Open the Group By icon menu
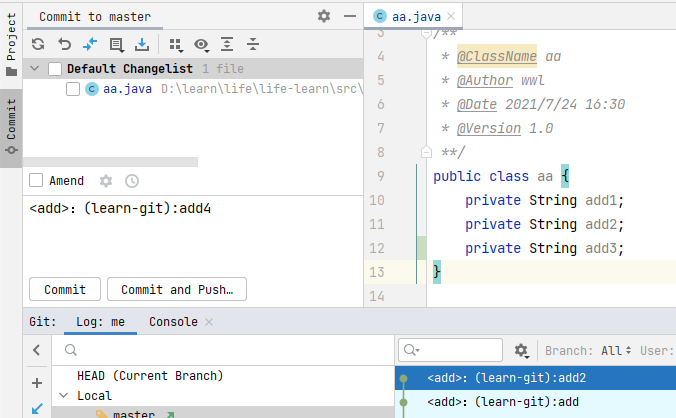Image resolution: width=676 pixels, height=418 pixels. click(x=176, y=44)
